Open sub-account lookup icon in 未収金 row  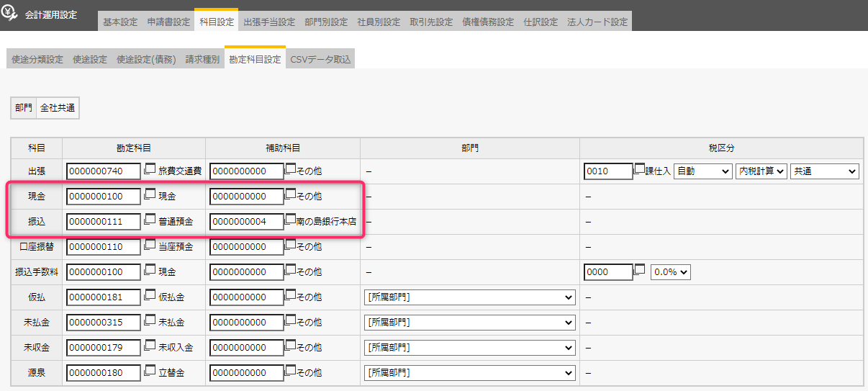click(291, 347)
